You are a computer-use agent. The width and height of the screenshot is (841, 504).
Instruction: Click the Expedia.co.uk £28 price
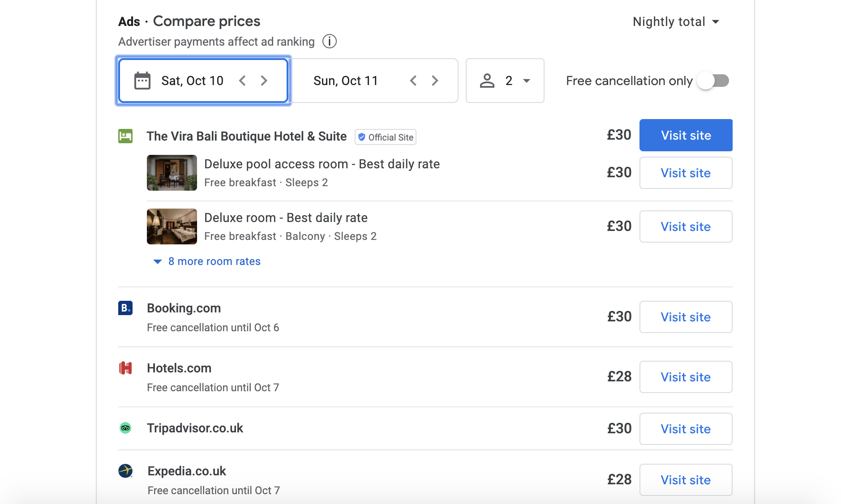click(x=619, y=479)
